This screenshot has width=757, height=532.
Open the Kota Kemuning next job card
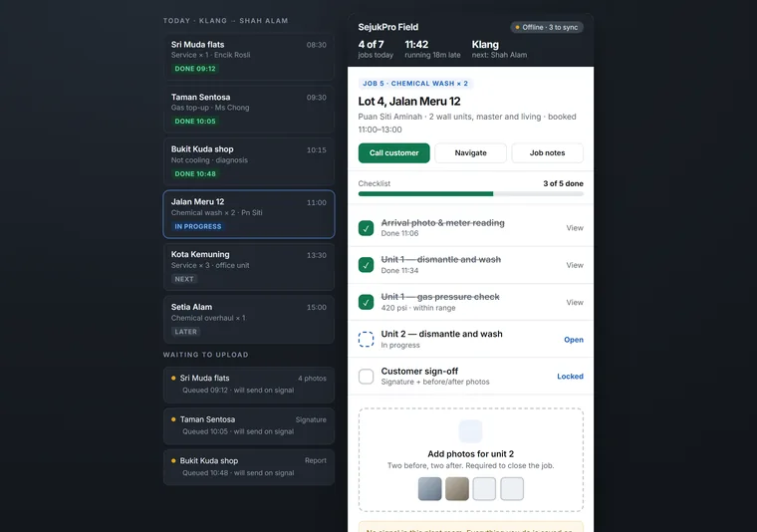[x=249, y=267]
